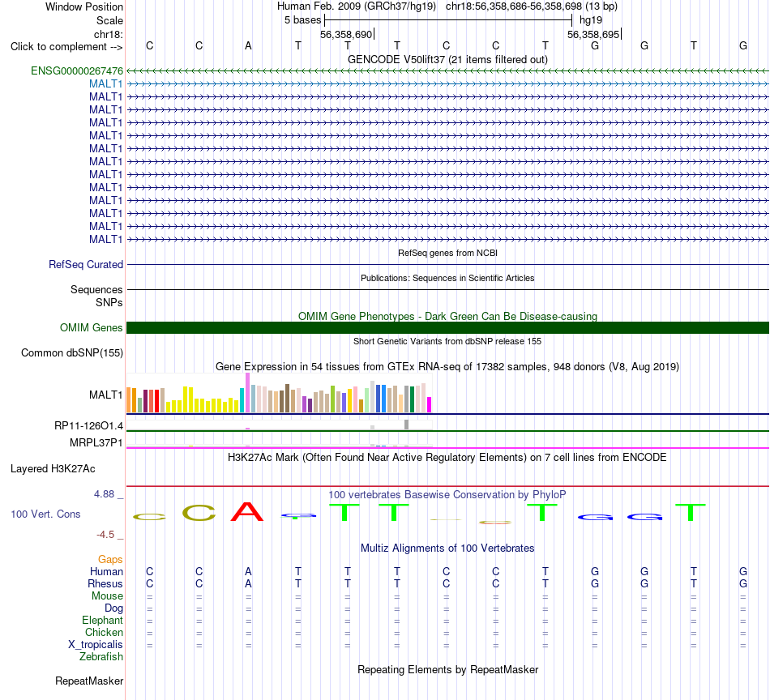Click the chr18:56,358,686-56,358,698 position text
Image resolution: width=770 pixels, height=700 pixels.
click(x=514, y=6)
